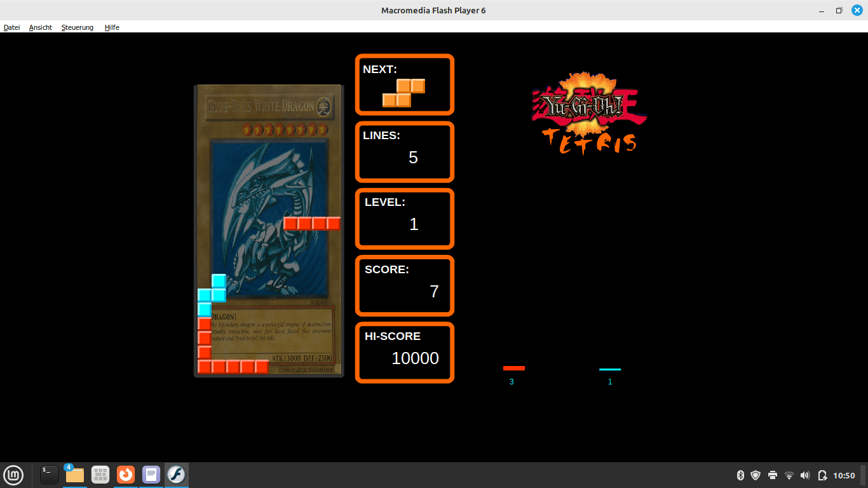The image size is (868, 488).
Task: Click the LINES counter value 5
Action: (414, 158)
